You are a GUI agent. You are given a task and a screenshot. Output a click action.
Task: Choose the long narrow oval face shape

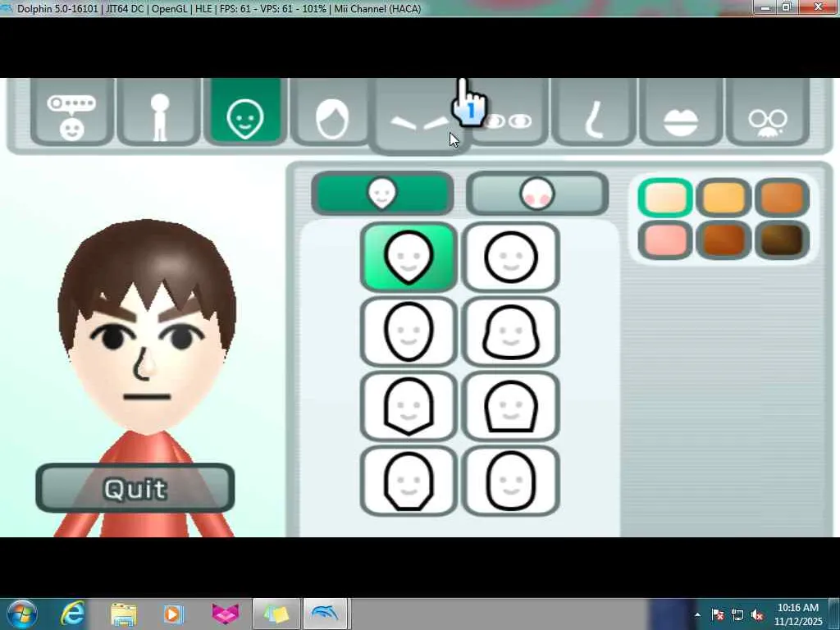510,481
